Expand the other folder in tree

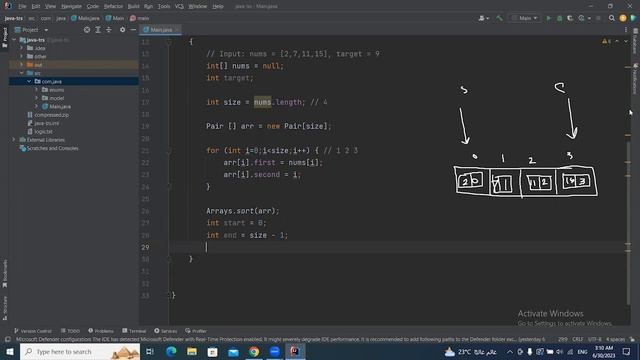pyautogui.click(x=22, y=56)
